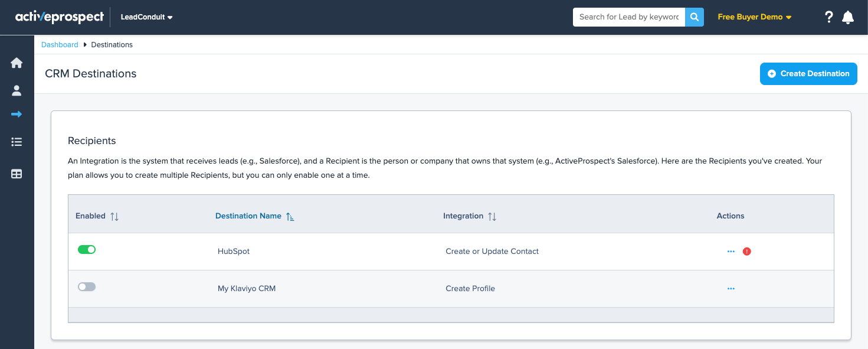Viewport: 868px width, 349px height.
Task: Open the help question mark icon
Action: [828, 17]
